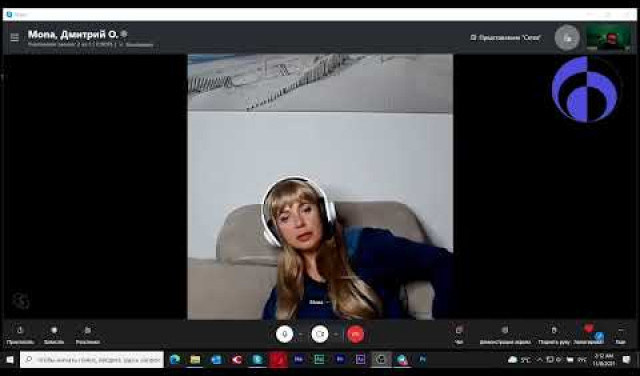
Task: Open the Reactions icon on left toolbar
Action: click(x=88, y=335)
